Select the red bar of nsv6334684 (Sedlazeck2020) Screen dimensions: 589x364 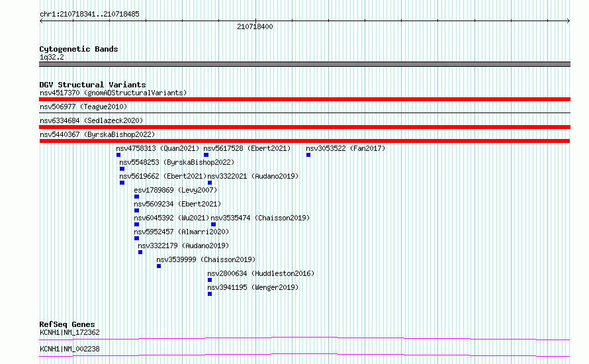tap(304, 127)
